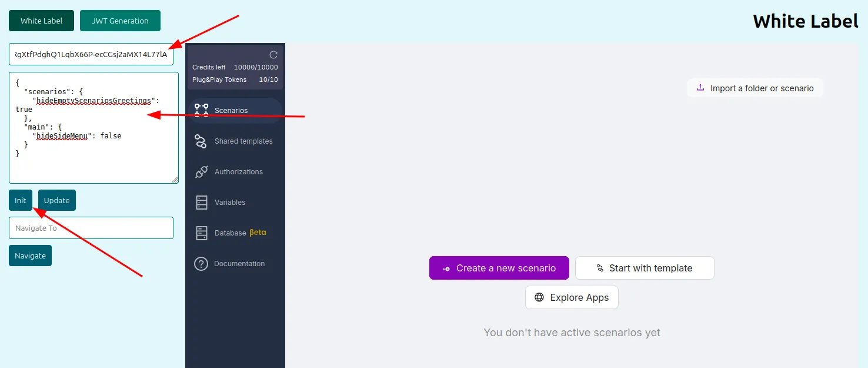
Task: Click the Documentation question mark icon
Action: coord(201,264)
